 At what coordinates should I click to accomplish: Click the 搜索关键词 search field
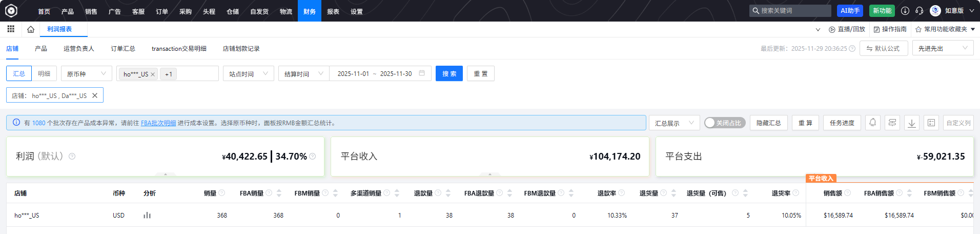coord(790,11)
